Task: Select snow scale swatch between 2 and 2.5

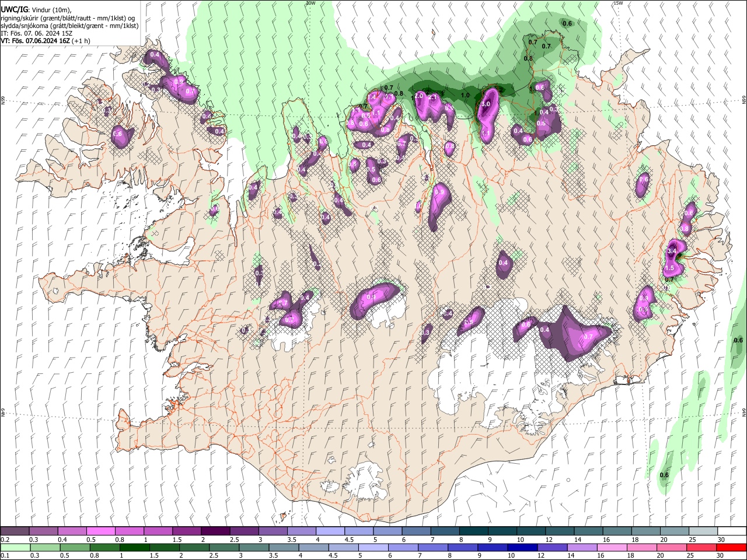Action: click(215, 531)
